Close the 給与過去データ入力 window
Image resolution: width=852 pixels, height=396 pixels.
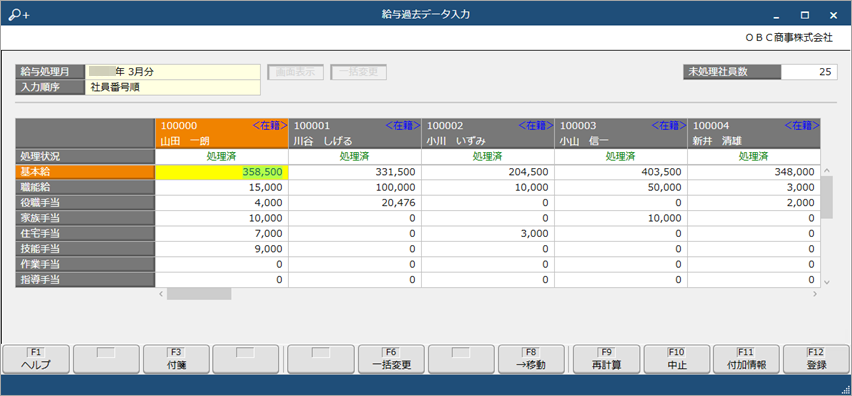[x=834, y=15]
